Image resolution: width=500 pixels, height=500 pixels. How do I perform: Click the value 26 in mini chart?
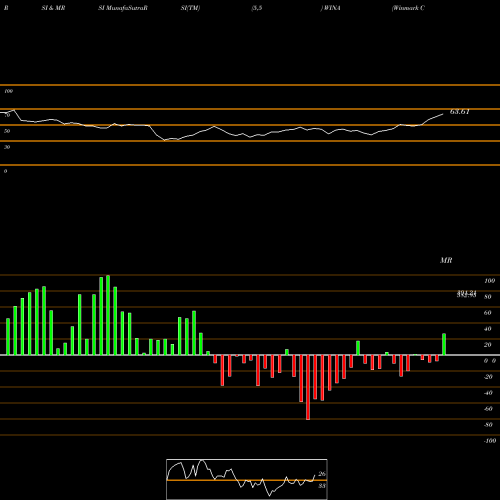point(322,474)
